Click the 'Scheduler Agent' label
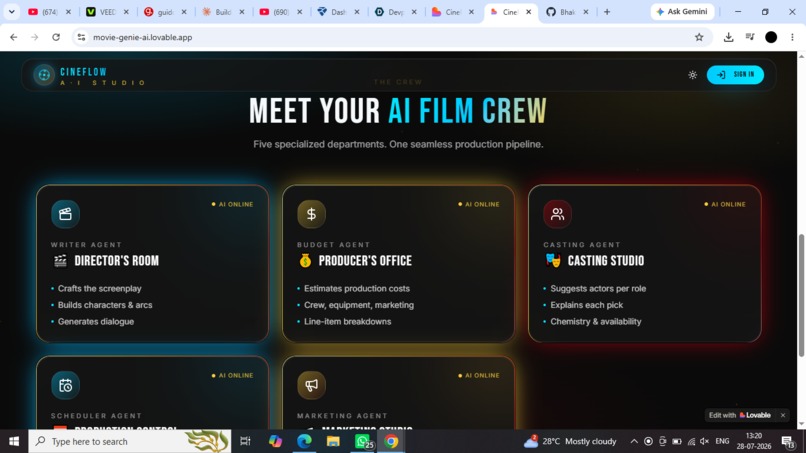The image size is (806, 453). coord(96,415)
